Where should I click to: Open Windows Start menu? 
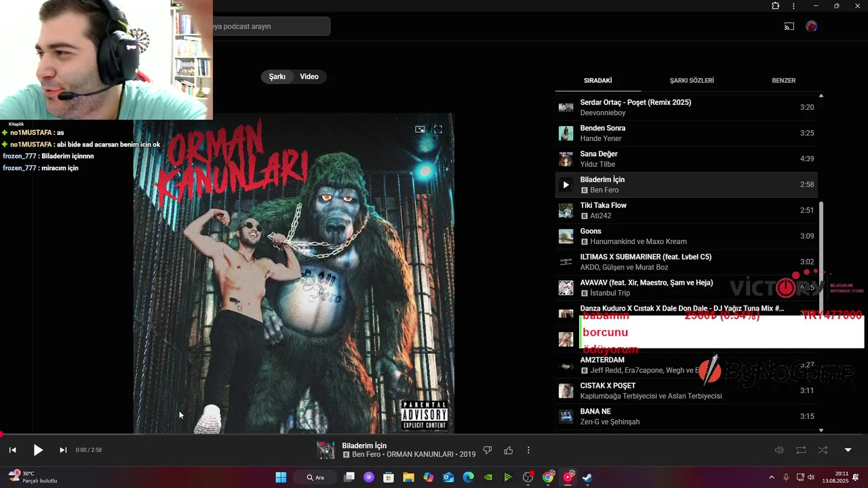281,477
